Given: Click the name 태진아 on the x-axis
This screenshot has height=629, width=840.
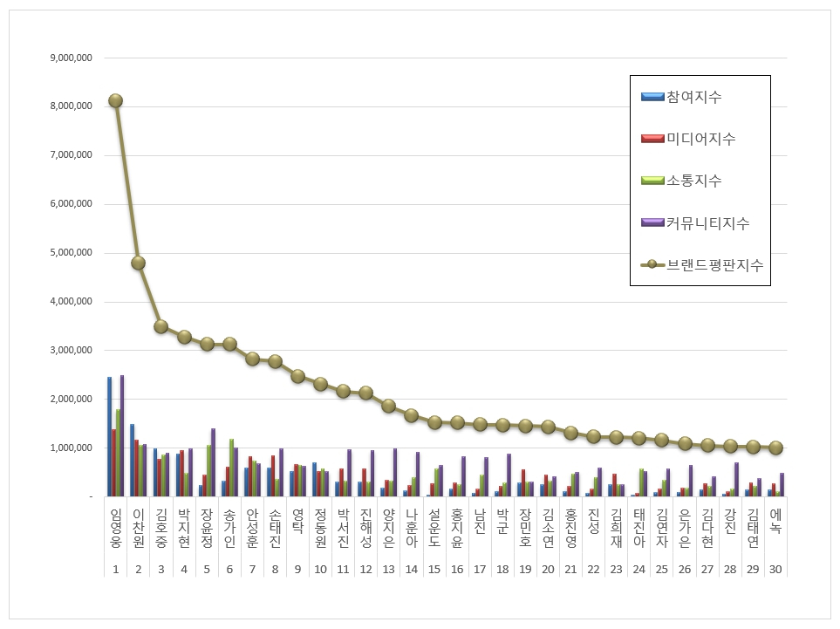Looking at the screenshot, I should tap(639, 529).
